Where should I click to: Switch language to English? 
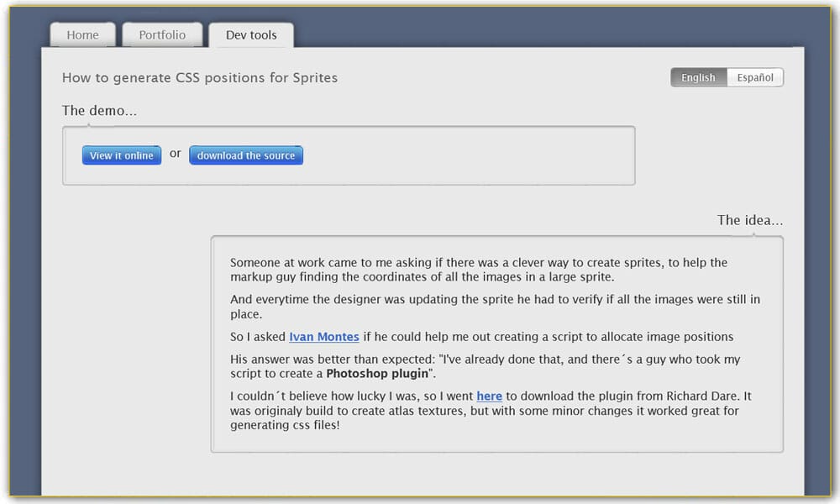pyautogui.click(x=698, y=78)
